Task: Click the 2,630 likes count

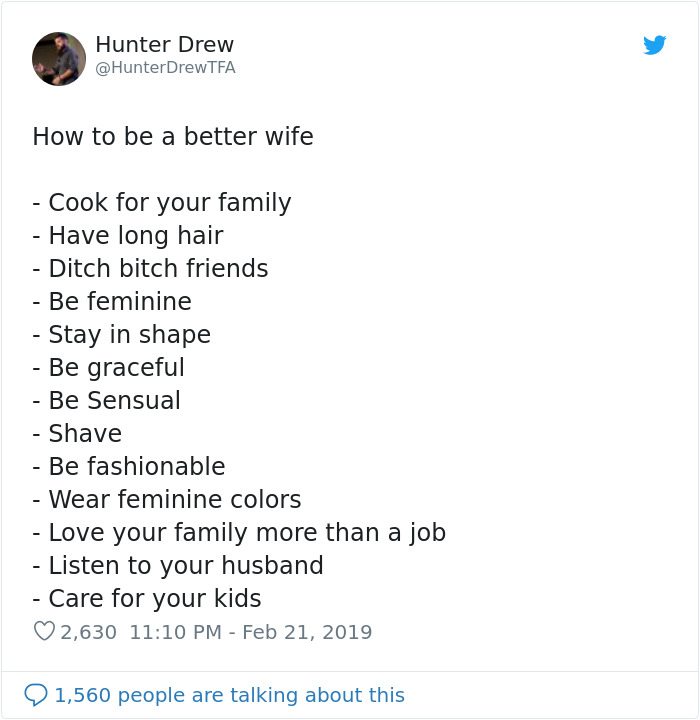Action: click(x=88, y=632)
